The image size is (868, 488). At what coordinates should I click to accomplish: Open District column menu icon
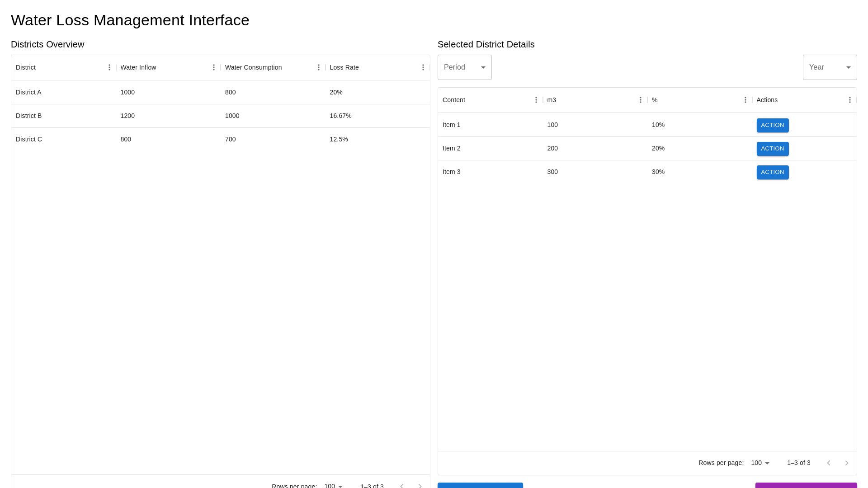[109, 67]
